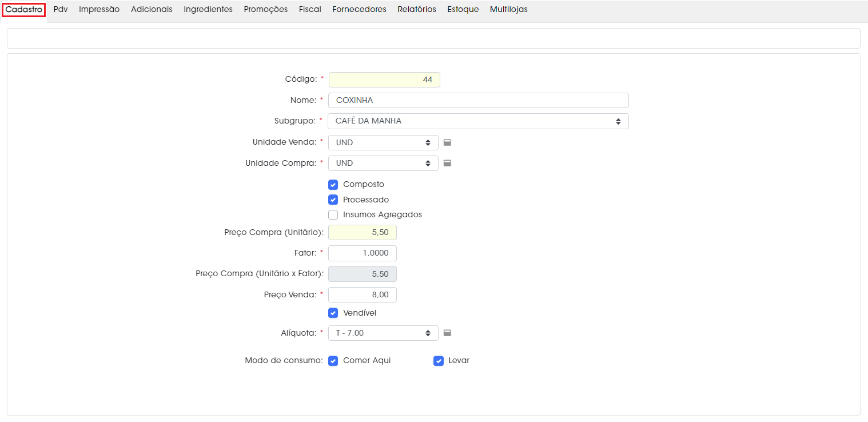Image resolution: width=868 pixels, height=422 pixels.
Task: Select the Ingredientes tab
Action: (x=208, y=9)
